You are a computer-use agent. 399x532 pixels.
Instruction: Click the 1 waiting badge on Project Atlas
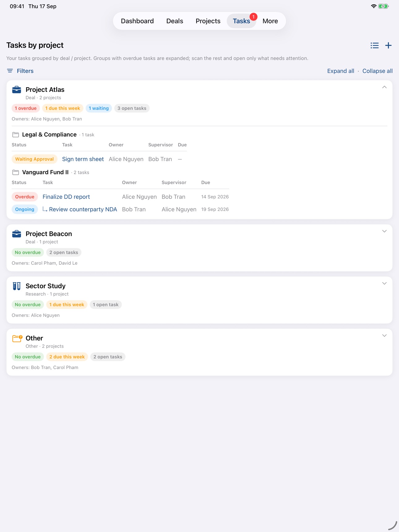pyautogui.click(x=99, y=108)
